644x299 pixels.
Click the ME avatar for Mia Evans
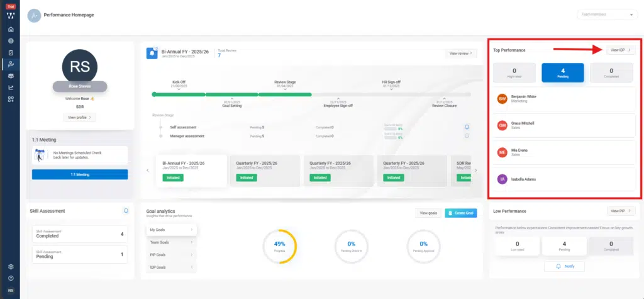502,152
